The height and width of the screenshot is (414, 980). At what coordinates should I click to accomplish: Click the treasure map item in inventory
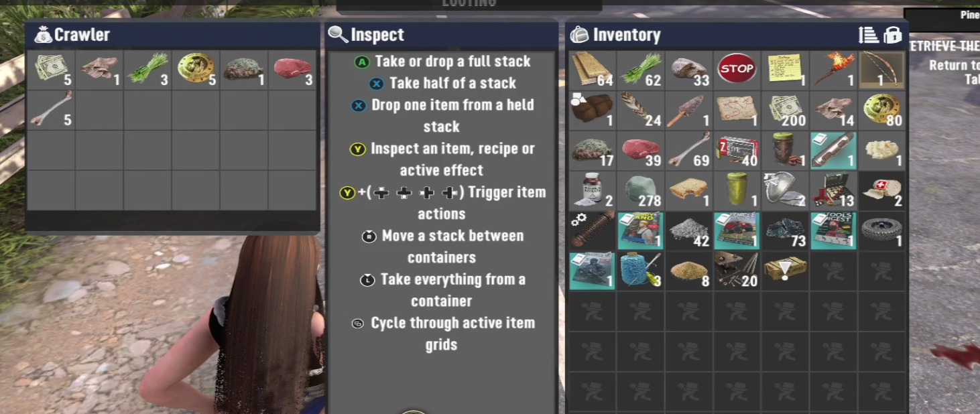pyautogui.click(x=737, y=110)
